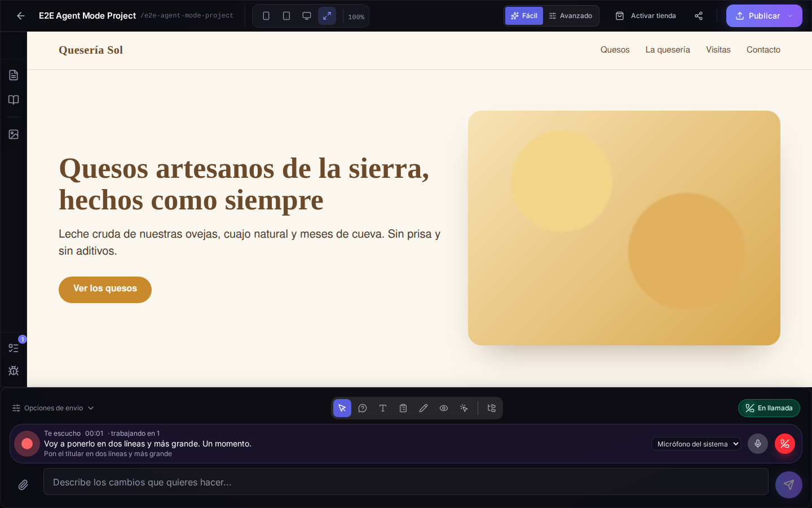The width and height of the screenshot is (812, 508).
Task: Select the Text tool icon
Action: 383,408
